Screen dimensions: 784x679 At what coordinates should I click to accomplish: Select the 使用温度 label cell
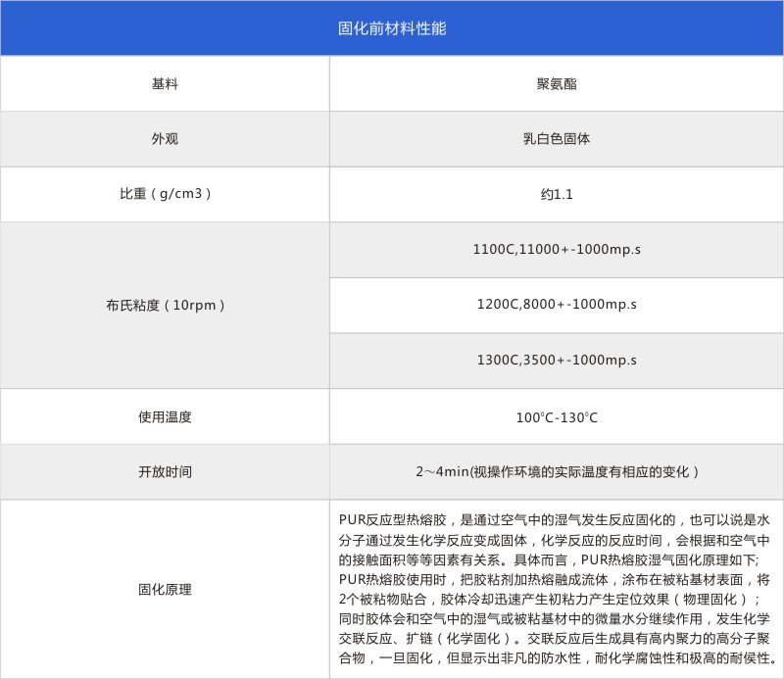(165, 416)
